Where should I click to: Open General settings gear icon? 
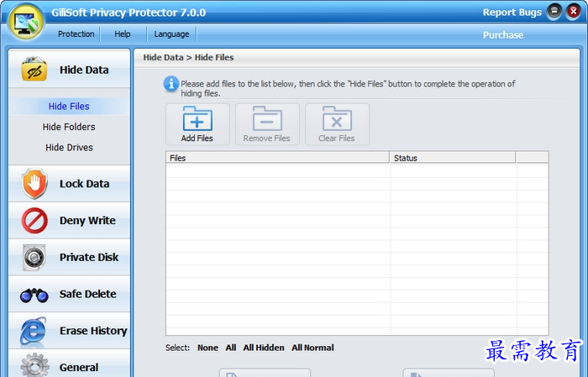(x=34, y=365)
